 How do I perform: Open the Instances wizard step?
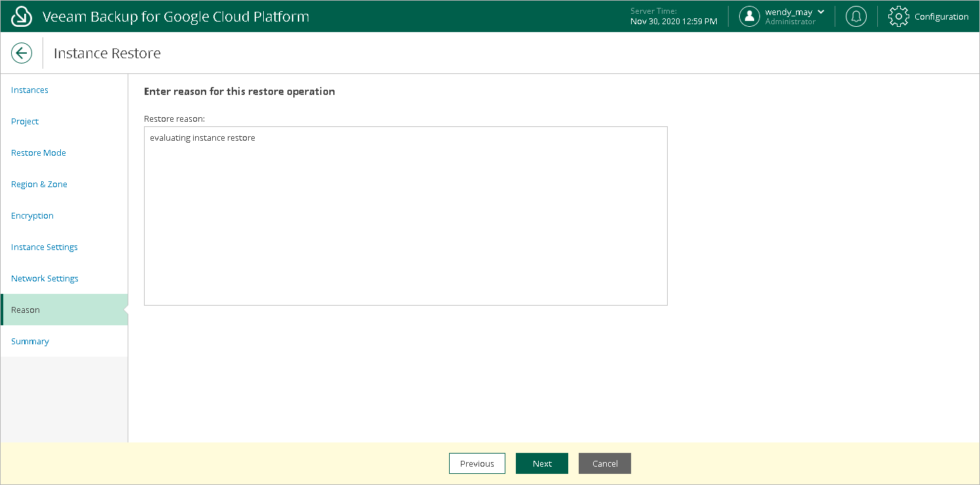click(64, 90)
